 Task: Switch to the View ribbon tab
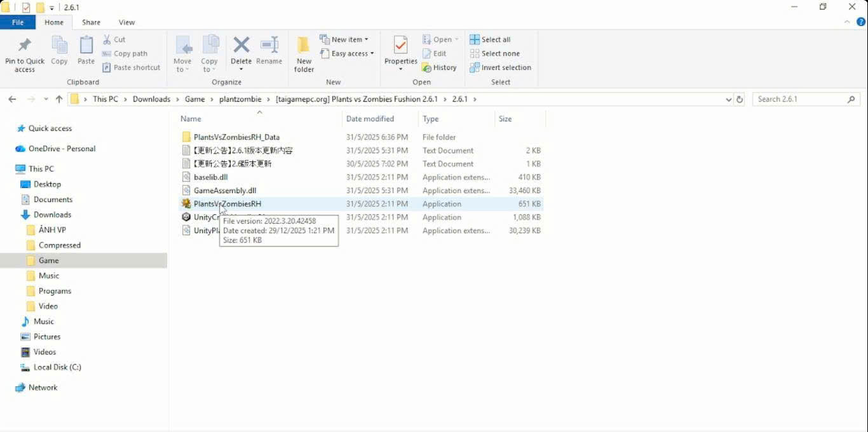pos(126,22)
